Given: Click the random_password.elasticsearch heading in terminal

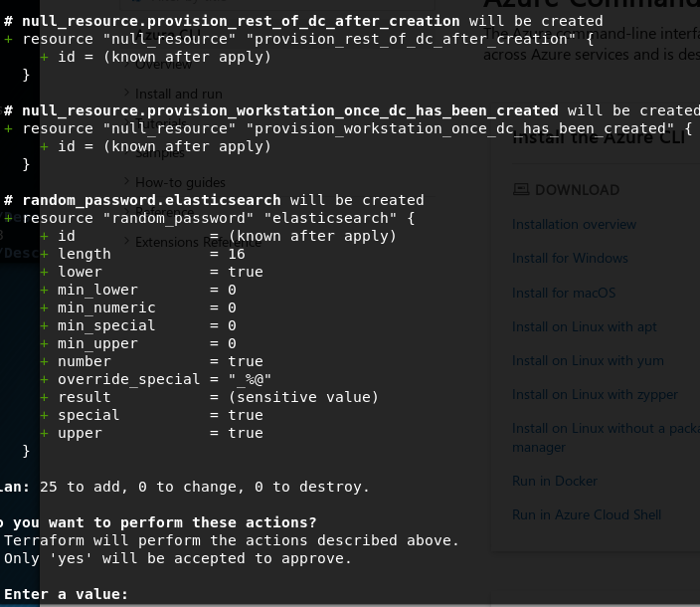Looking at the screenshot, I should pyautogui.click(x=151, y=200).
